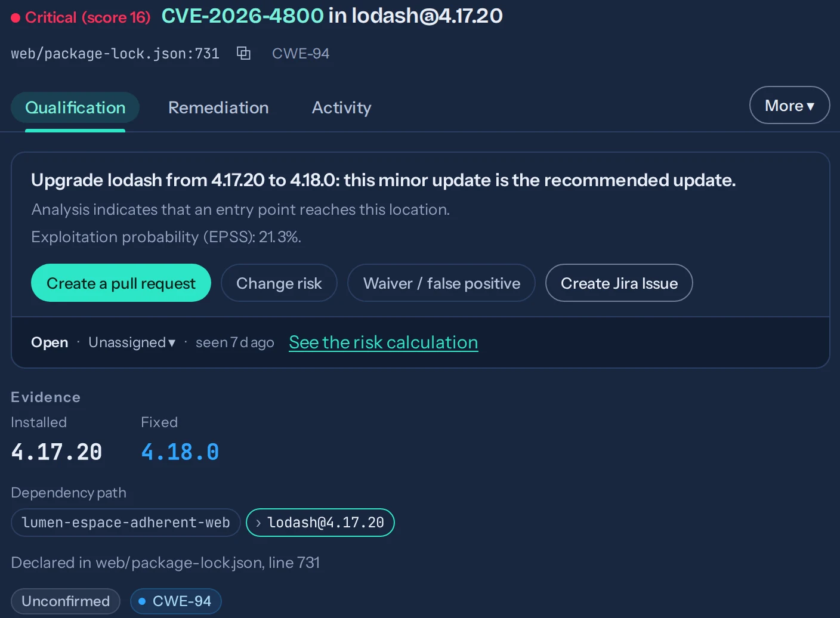
Task: Switch to the Activity tab
Action: [341, 107]
